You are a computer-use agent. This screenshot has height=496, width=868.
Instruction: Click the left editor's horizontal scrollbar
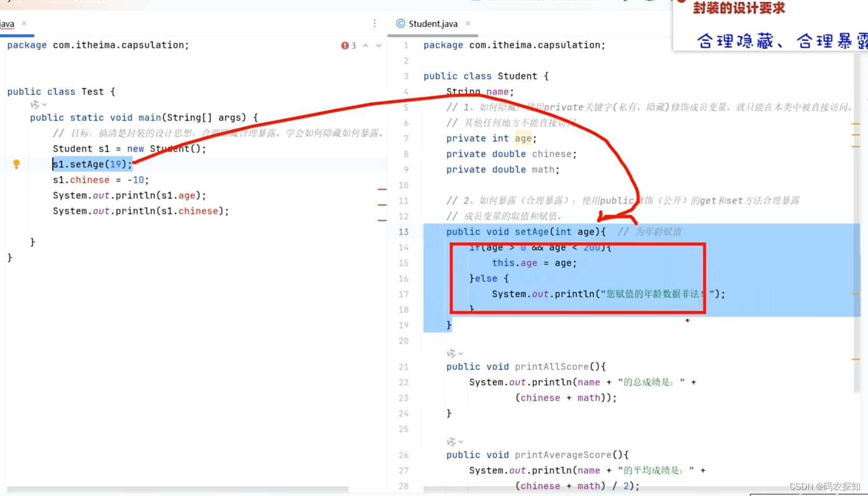click(178, 489)
